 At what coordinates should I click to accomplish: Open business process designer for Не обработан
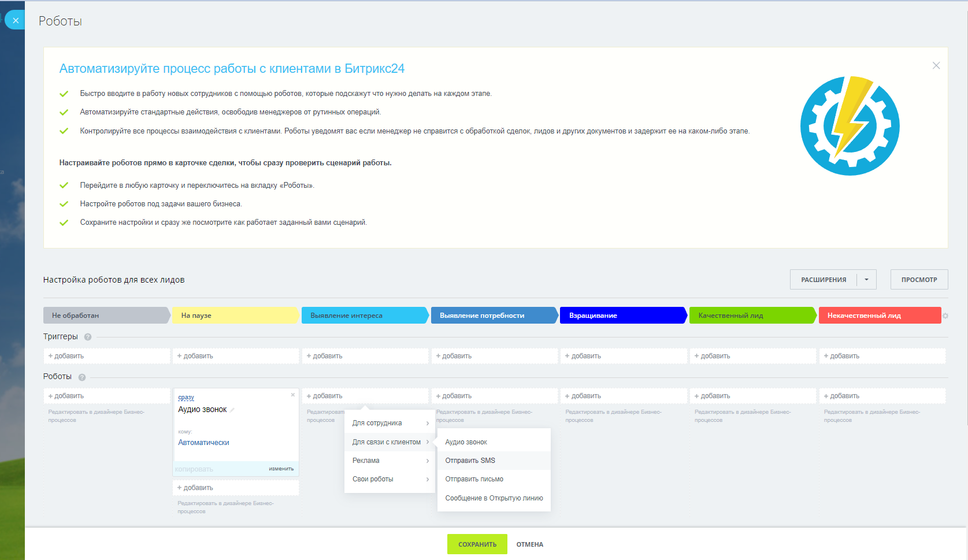point(96,416)
